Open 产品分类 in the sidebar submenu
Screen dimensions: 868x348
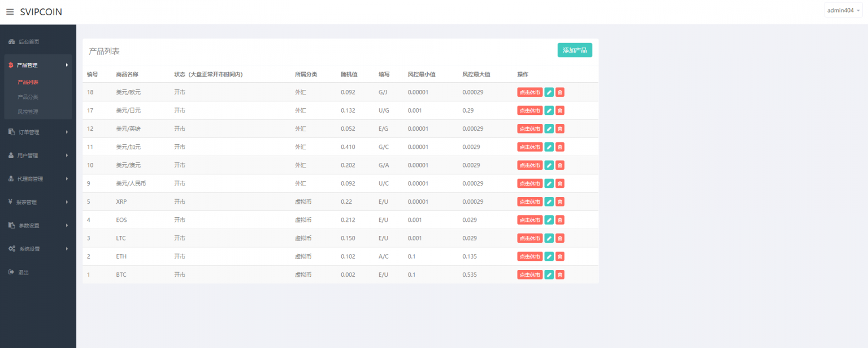pyautogui.click(x=28, y=97)
